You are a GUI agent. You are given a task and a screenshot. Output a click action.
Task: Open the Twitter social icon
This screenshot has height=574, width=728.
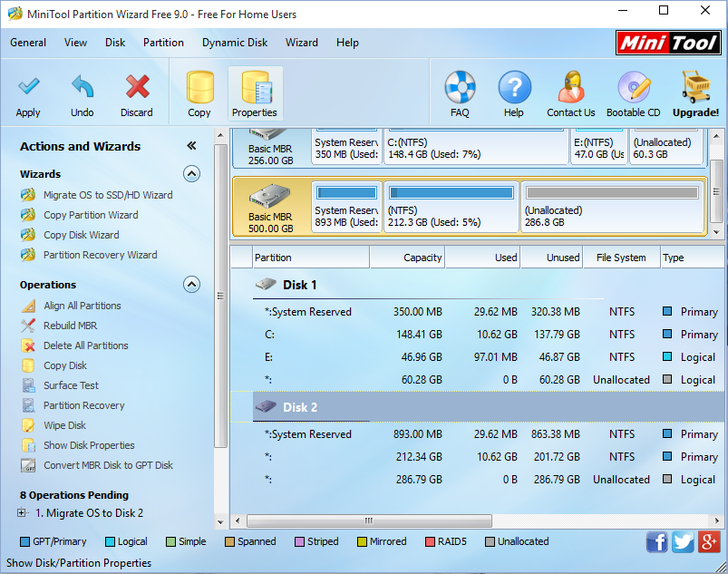[684, 542]
